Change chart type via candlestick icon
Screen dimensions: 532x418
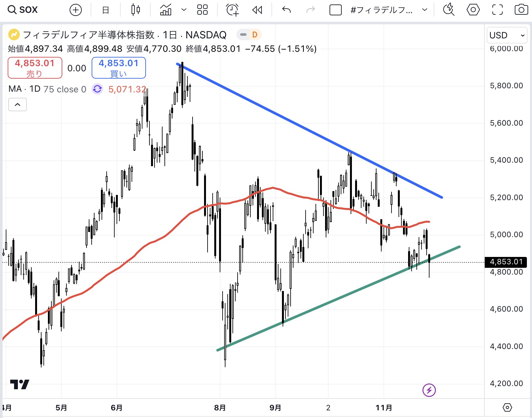(x=135, y=10)
